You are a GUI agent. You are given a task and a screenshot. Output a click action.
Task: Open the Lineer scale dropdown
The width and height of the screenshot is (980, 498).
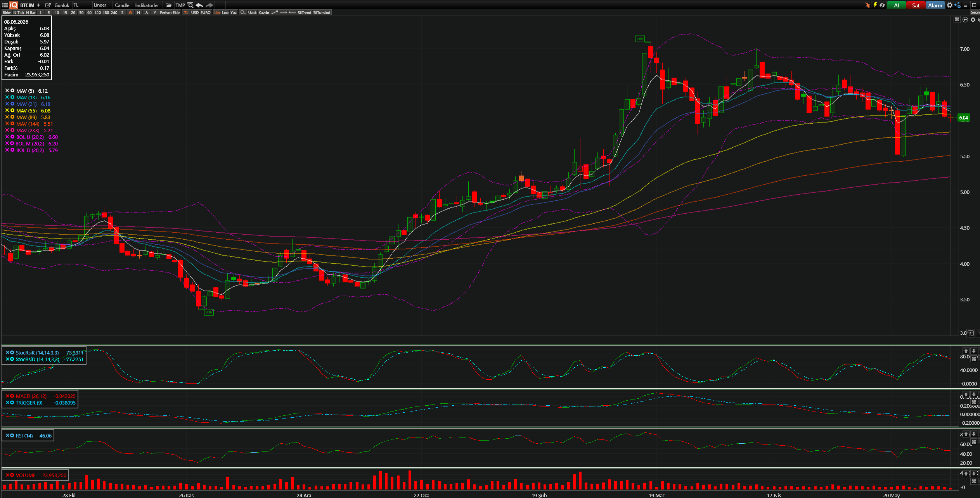(102, 5)
